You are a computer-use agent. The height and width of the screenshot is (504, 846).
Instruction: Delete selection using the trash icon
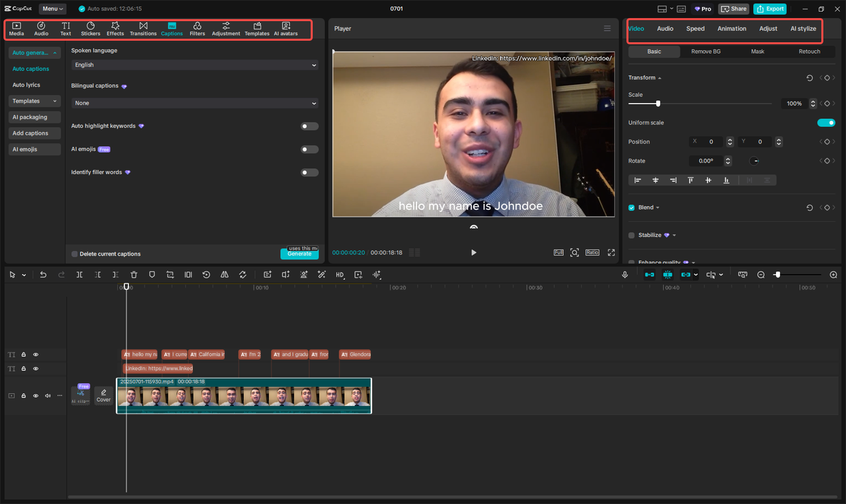(x=134, y=274)
